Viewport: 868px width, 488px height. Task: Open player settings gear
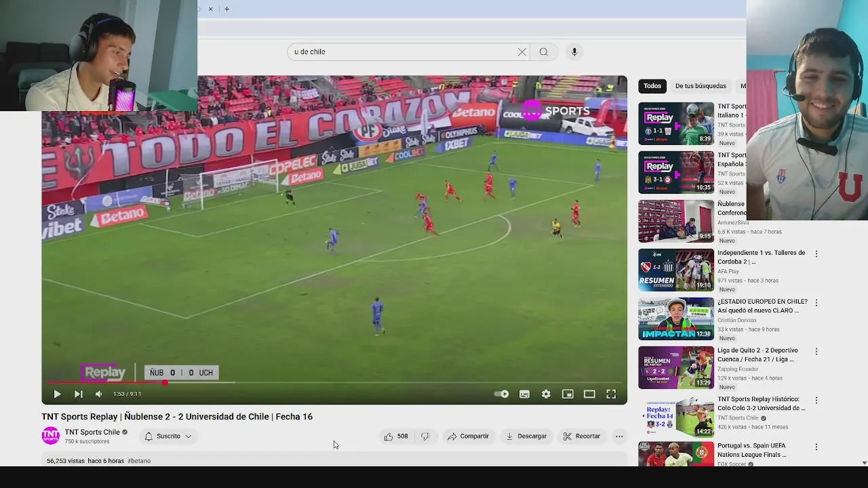(x=546, y=394)
